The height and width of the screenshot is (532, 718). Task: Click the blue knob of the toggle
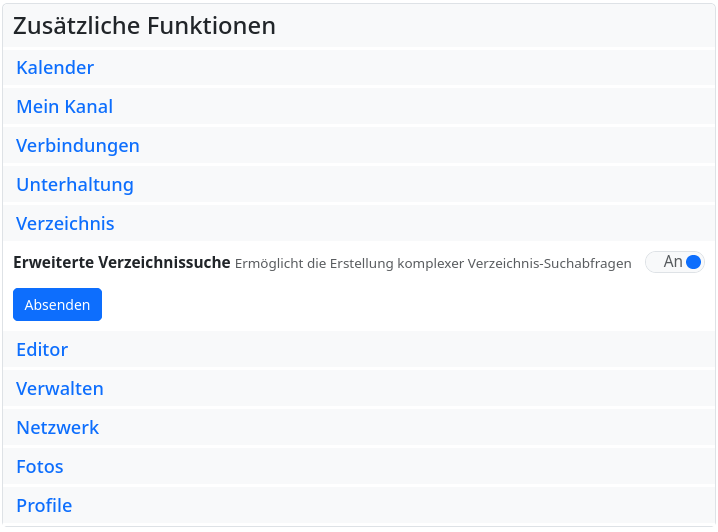click(694, 262)
